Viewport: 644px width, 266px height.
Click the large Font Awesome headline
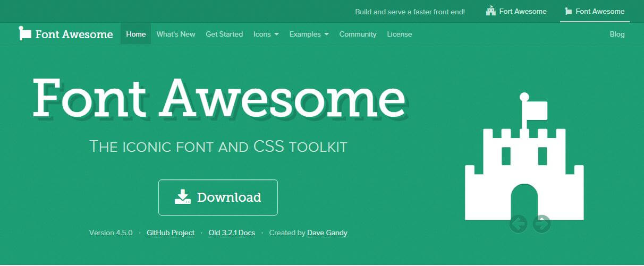pos(219,99)
